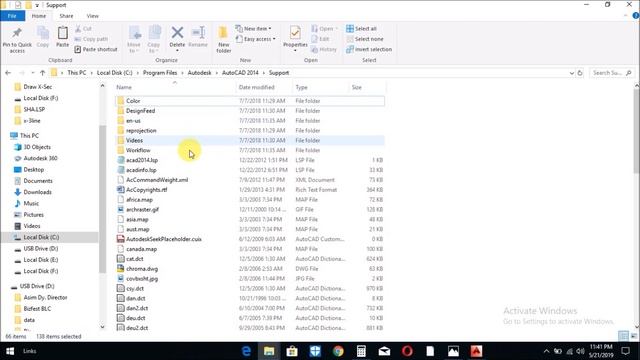Click the Delete X icon
Viewport: 640px width, 360px height.
tap(177, 33)
